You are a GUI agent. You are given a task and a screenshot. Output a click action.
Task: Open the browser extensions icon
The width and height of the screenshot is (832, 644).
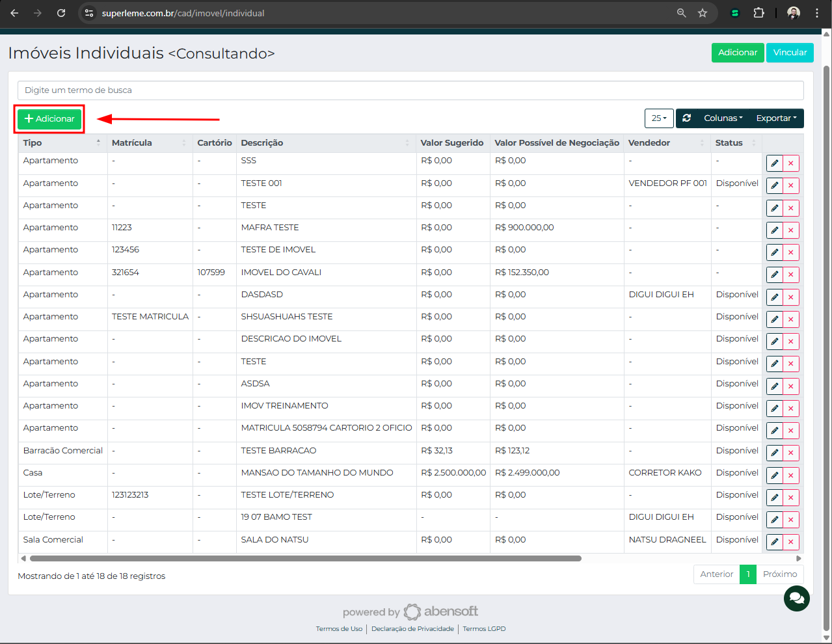pos(758,13)
